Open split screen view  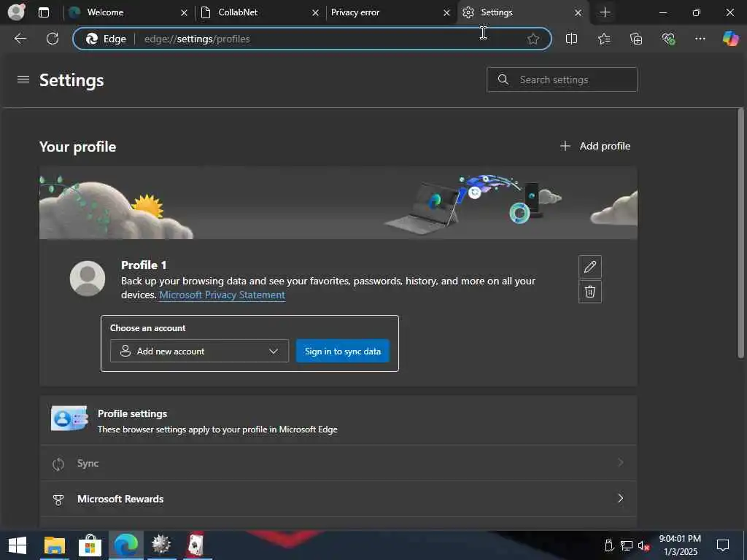[571, 39]
